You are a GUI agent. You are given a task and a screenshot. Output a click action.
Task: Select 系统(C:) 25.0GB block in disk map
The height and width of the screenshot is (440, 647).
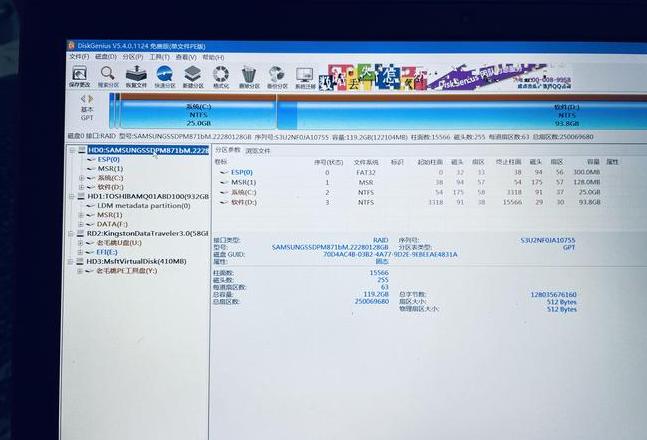click(x=199, y=111)
